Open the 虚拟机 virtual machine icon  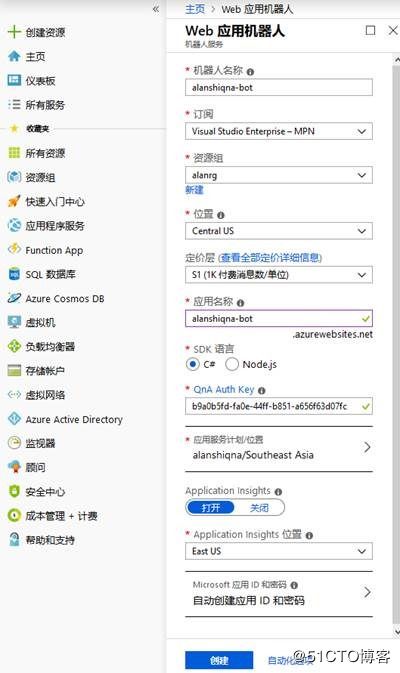pyautogui.click(x=14, y=322)
